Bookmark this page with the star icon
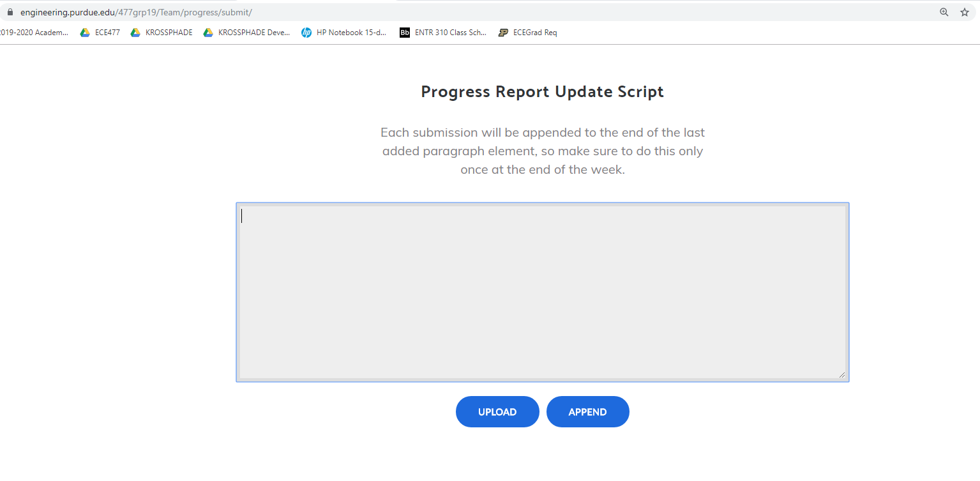Viewport: 980px width, 481px height. (965, 12)
